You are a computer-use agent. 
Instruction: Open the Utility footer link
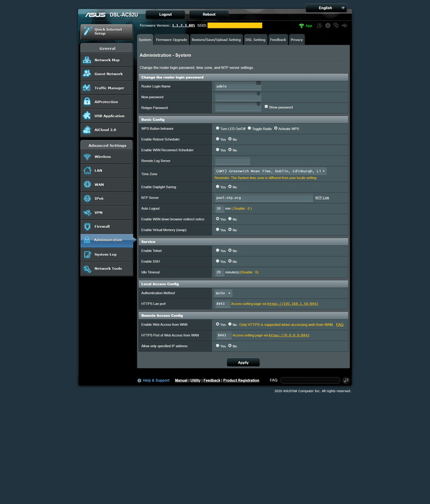(195, 381)
